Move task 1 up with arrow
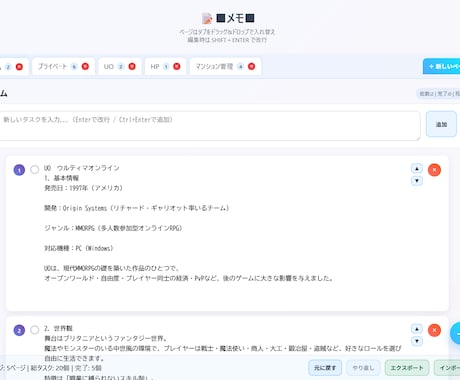The image size is (460, 380). pyautogui.click(x=417, y=168)
